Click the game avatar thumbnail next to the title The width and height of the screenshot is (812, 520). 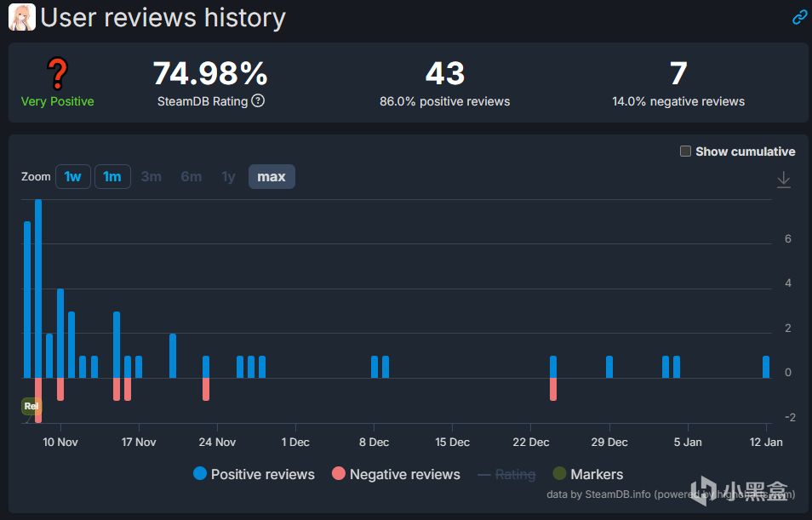[22, 17]
